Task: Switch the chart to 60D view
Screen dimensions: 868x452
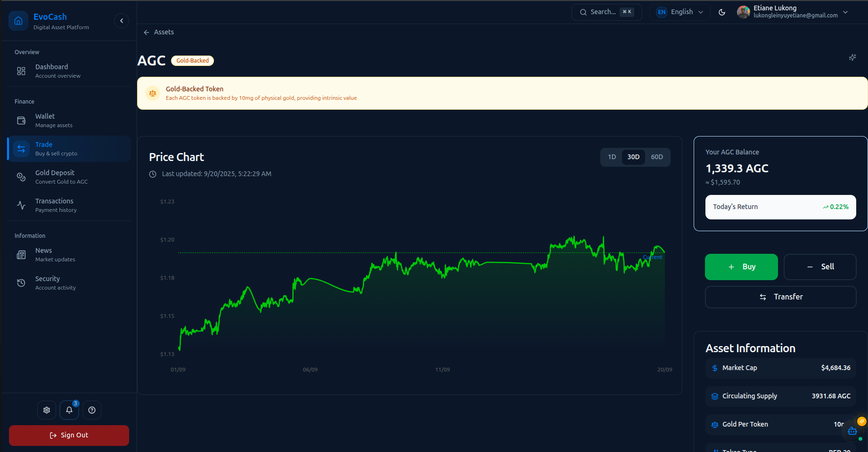Action: [x=656, y=157]
